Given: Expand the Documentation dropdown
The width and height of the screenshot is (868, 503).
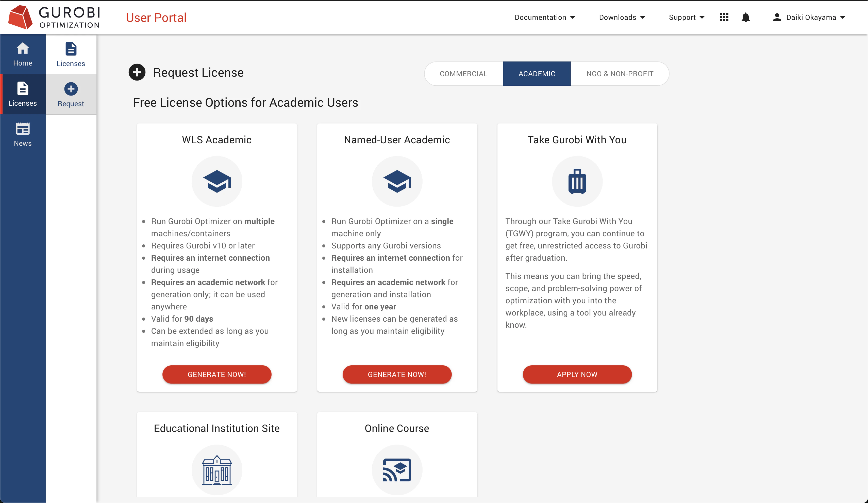Looking at the screenshot, I should 545,17.
